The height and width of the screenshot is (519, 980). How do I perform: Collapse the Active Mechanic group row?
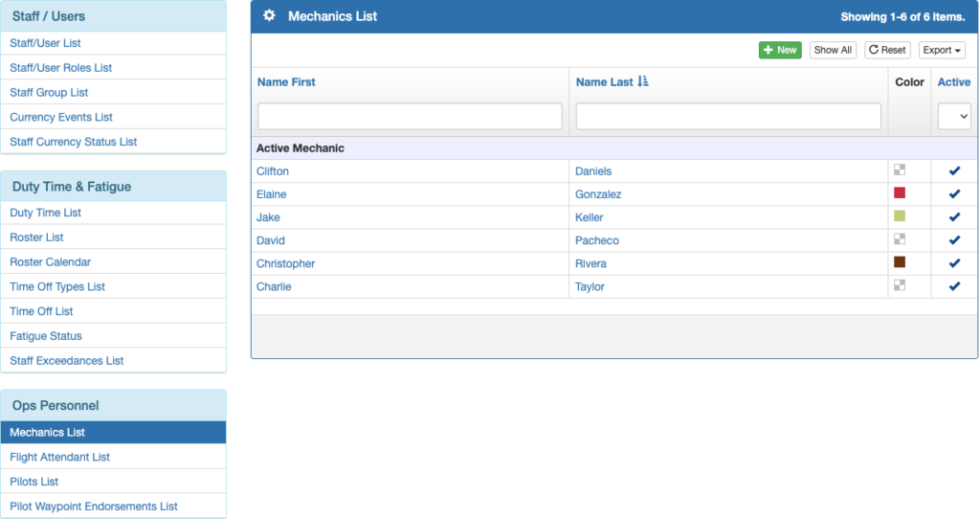pyautogui.click(x=301, y=148)
